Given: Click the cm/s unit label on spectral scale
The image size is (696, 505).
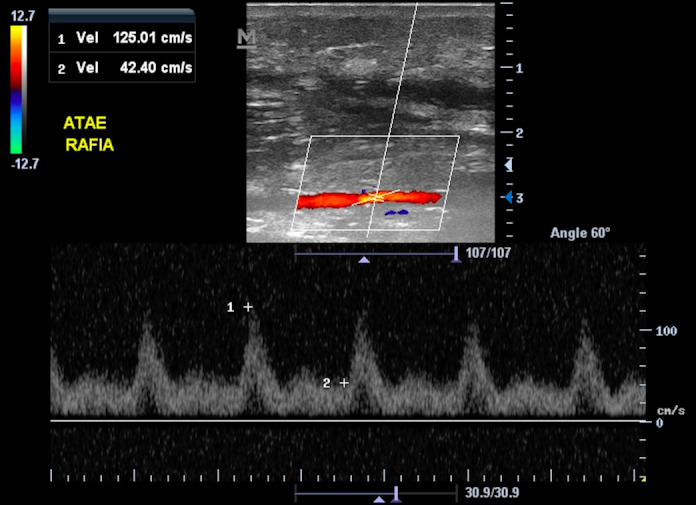Looking at the screenshot, I should click(x=671, y=410).
